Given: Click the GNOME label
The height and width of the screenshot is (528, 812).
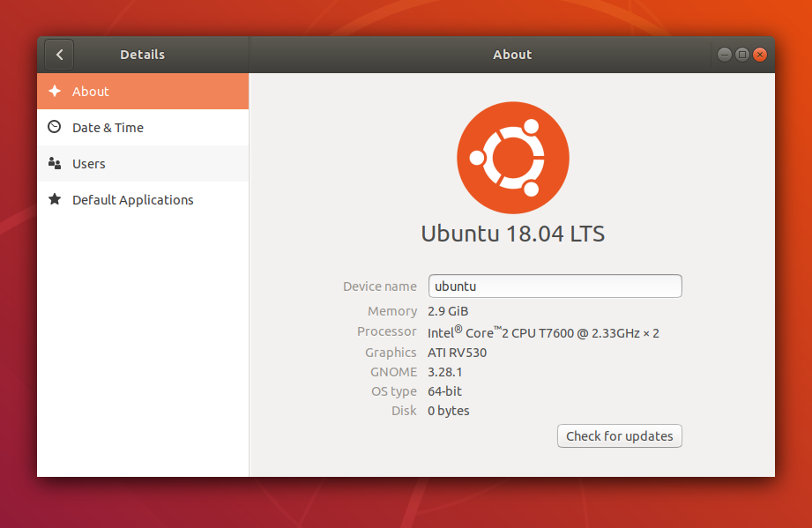Looking at the screenshot, I should pos(393,372).
